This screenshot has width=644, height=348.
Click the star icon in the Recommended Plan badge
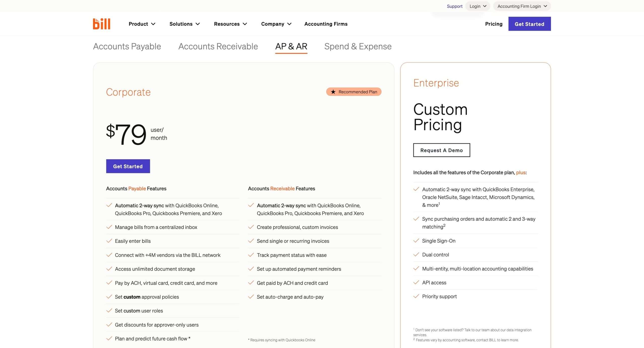click(333, 92)
